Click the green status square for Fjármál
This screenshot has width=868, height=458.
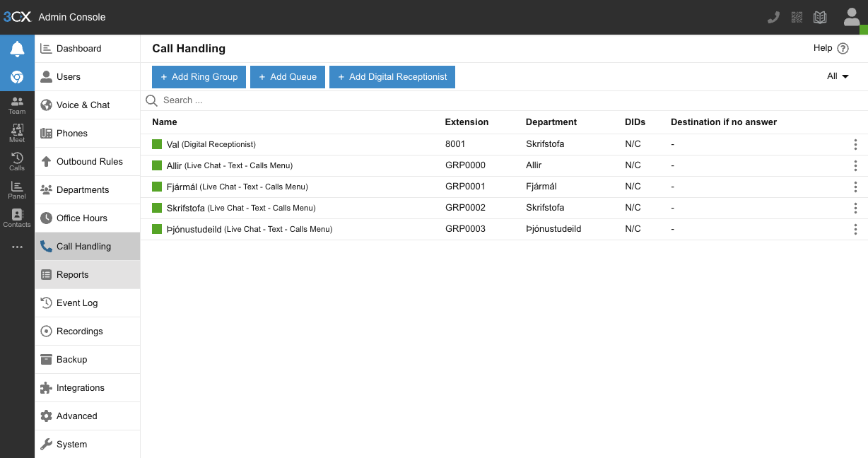tap(157, 187)
